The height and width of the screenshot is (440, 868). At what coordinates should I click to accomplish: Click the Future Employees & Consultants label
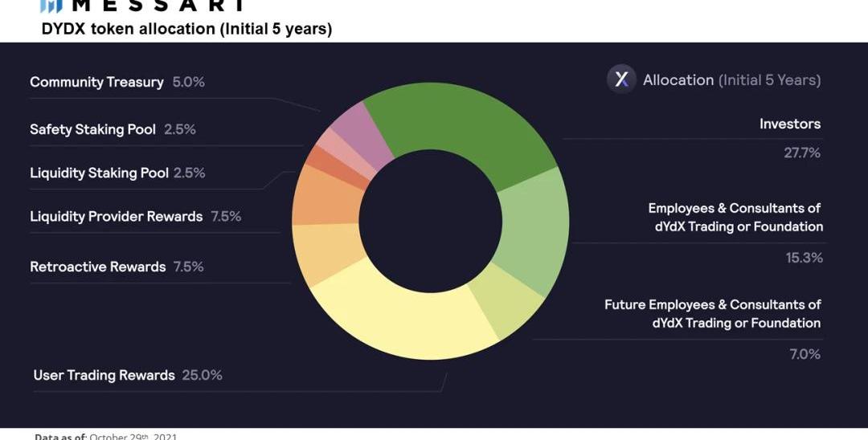(713, 314)
